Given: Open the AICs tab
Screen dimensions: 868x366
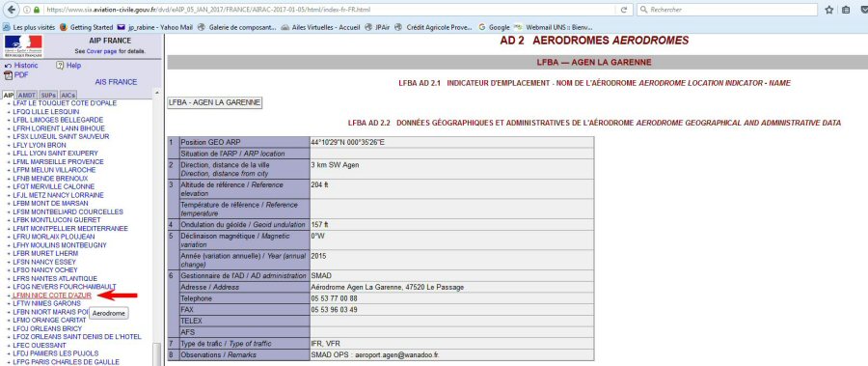Looking at the screenshot, I should click(68, 96).
